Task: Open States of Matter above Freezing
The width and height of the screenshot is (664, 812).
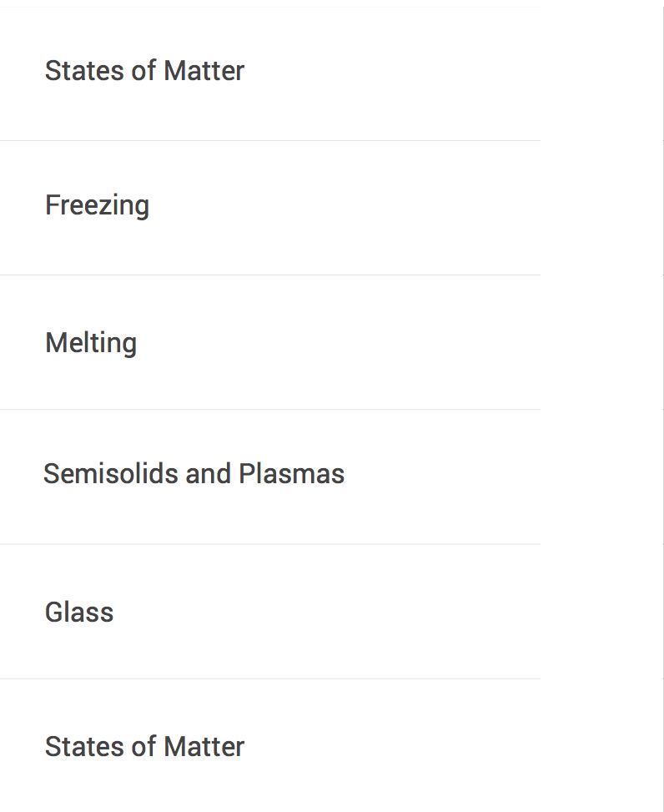Action: [144, 71]
